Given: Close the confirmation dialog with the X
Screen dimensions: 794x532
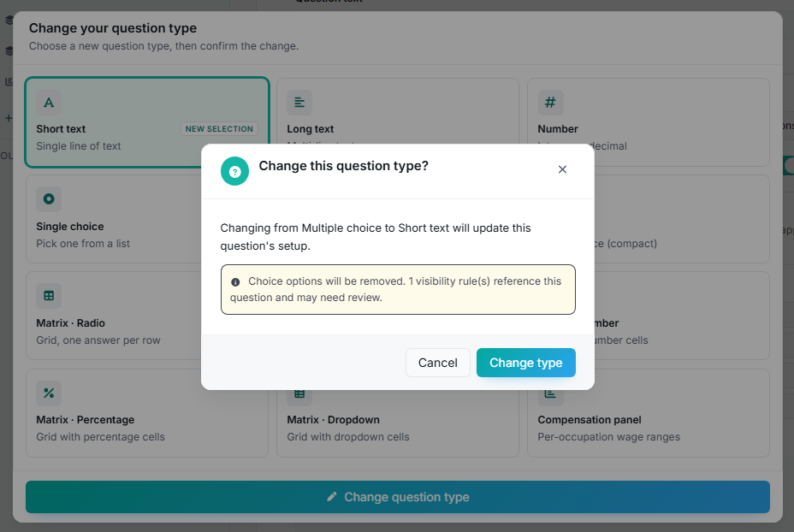Looking at the screenshot, I should 562,169.
